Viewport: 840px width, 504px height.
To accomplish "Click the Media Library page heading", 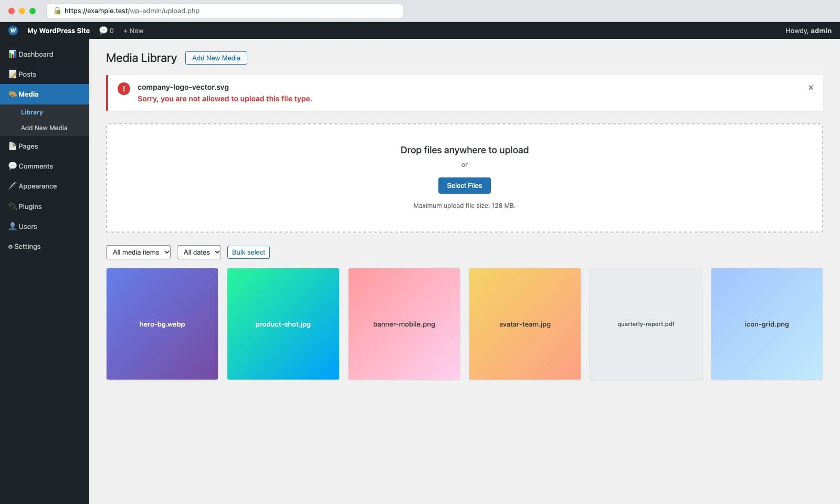I will click(x=141, y=58).
